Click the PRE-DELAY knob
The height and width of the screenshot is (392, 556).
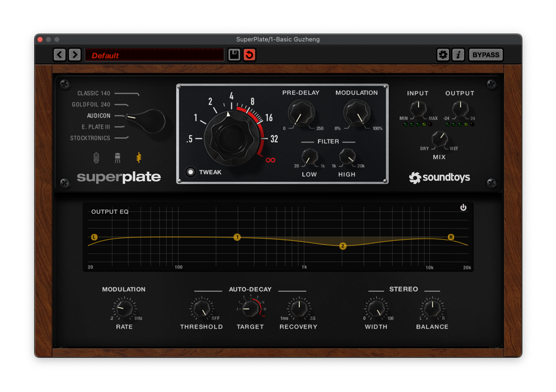tap(301, 113)
